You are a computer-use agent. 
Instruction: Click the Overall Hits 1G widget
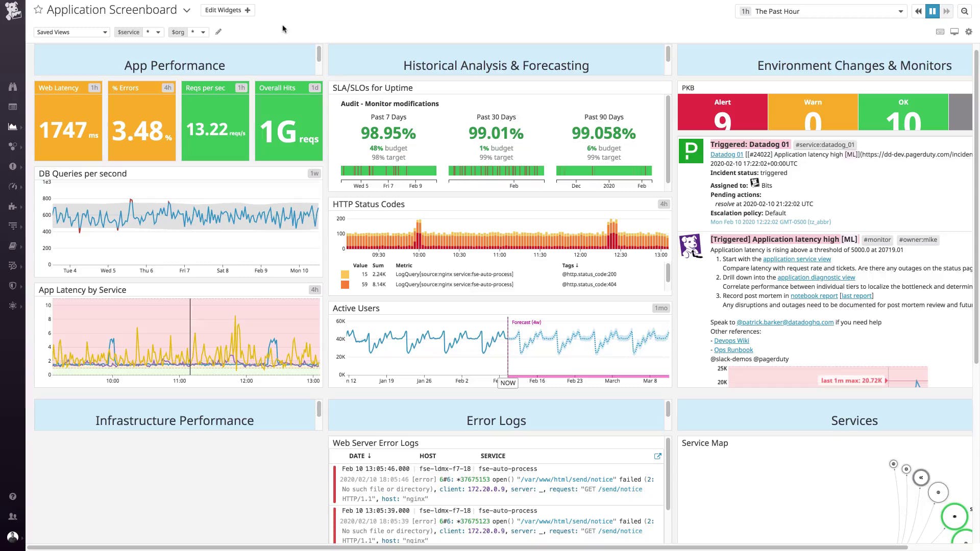click(289, 121)
